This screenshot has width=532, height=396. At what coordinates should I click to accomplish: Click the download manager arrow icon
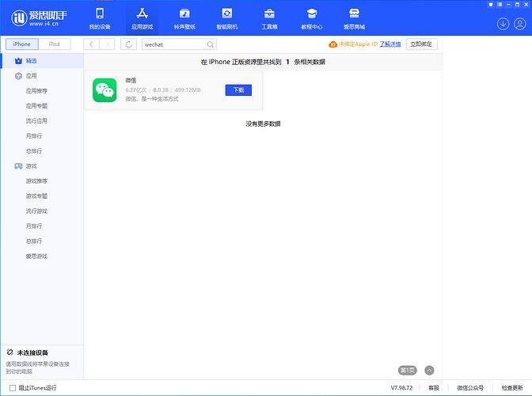click(x=503, y=24)
